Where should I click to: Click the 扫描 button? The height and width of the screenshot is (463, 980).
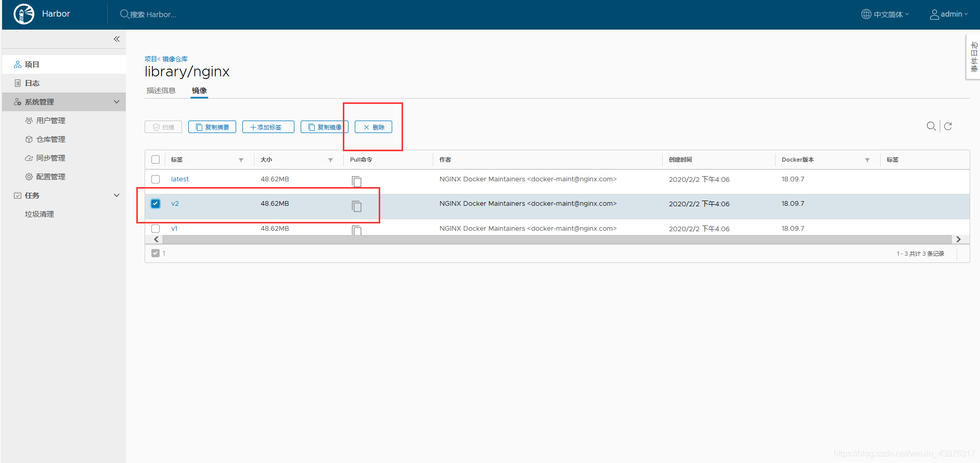point(163,127)
